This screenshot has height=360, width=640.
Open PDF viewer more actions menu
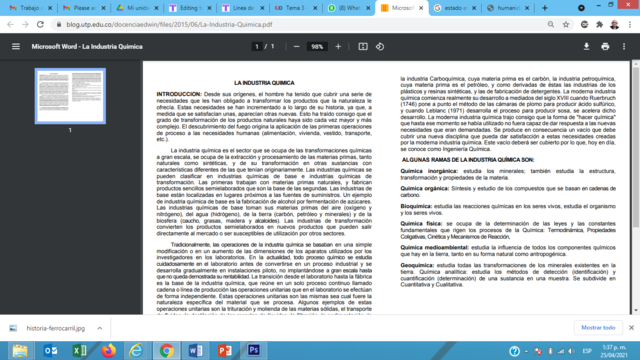click(x=624, y=47)
